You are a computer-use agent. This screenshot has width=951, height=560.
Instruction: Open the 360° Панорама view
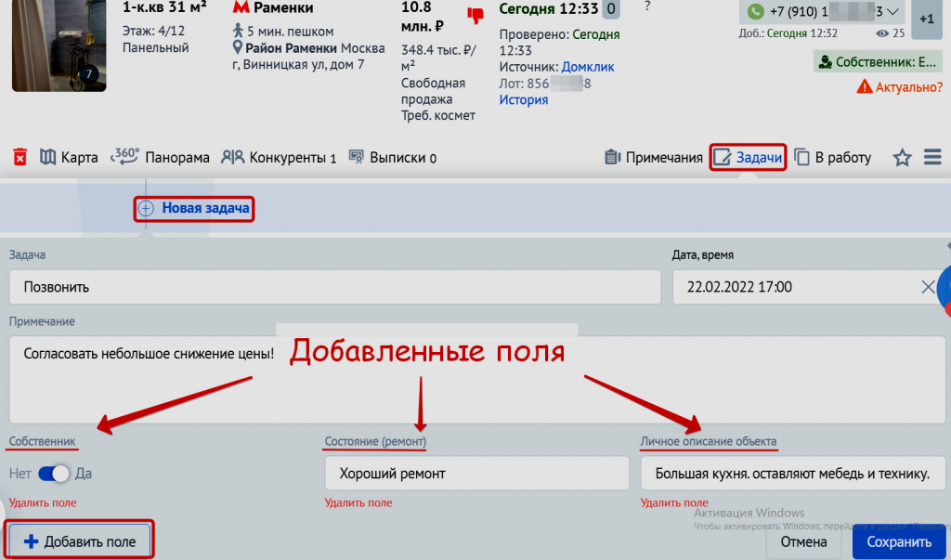(160, 157)
